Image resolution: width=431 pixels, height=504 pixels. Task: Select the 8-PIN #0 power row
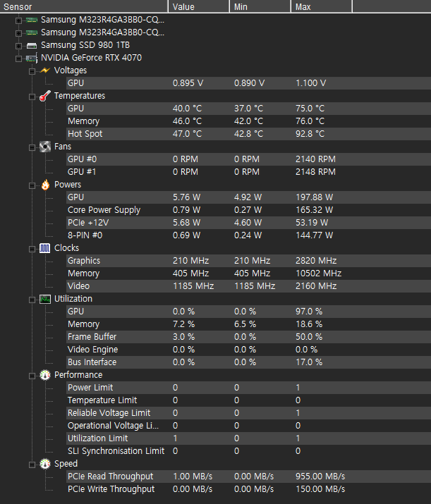(248, 235)
